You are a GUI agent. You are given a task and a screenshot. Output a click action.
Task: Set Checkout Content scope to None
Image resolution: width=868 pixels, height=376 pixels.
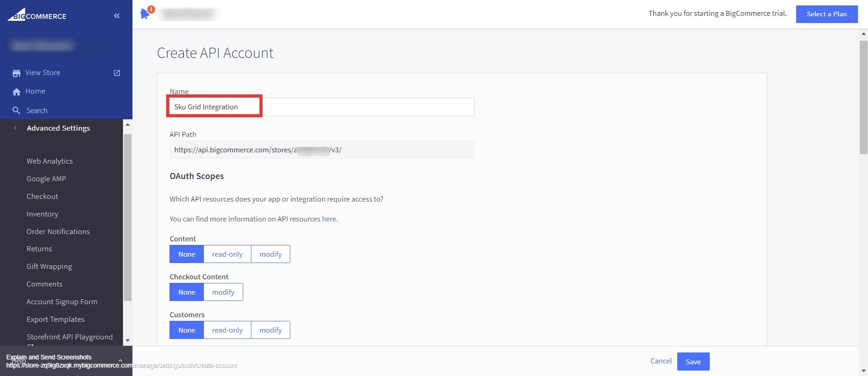click(x=187, y=292)
